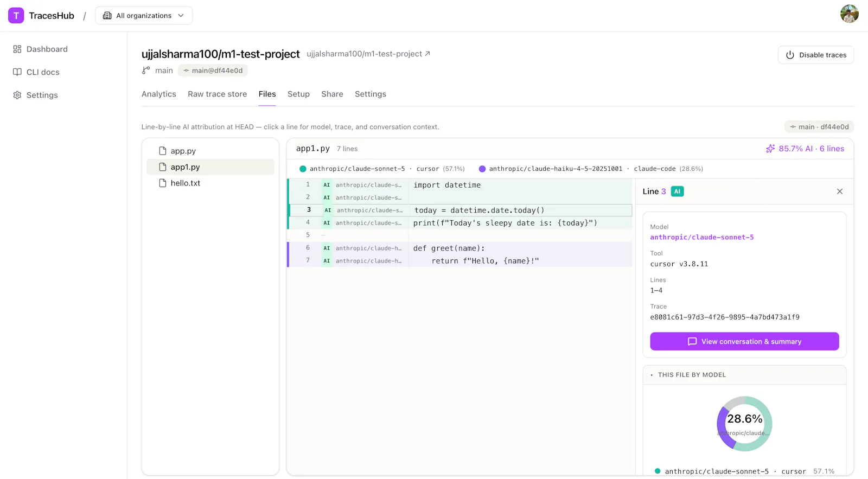Switch to the Raw trace store tab

click(x=218, y=94)
